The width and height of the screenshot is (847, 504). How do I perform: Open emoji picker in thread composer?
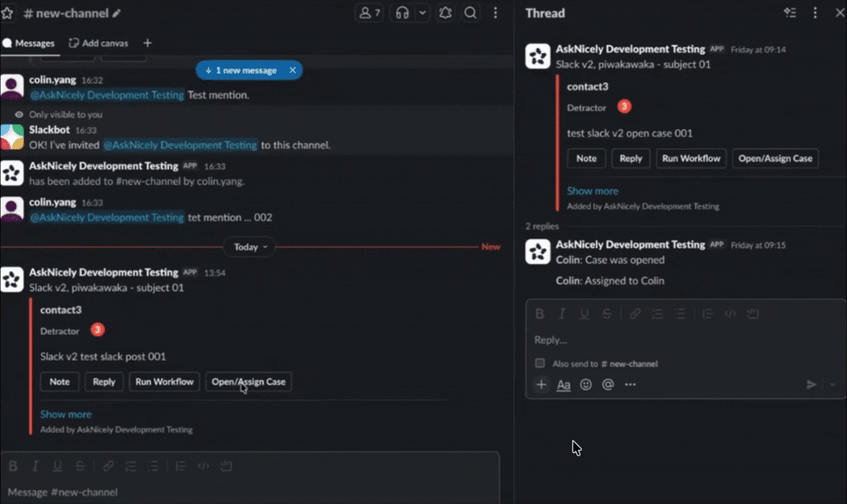(x=585, y=385)
